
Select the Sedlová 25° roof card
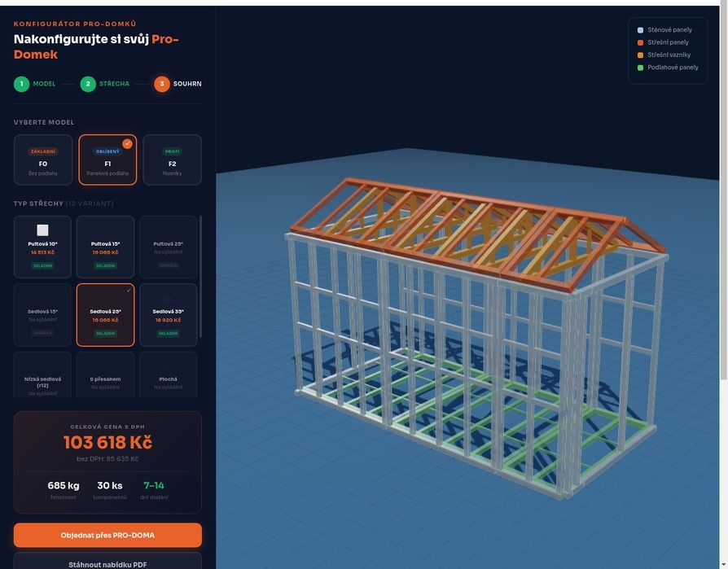[x=105, y=314]
